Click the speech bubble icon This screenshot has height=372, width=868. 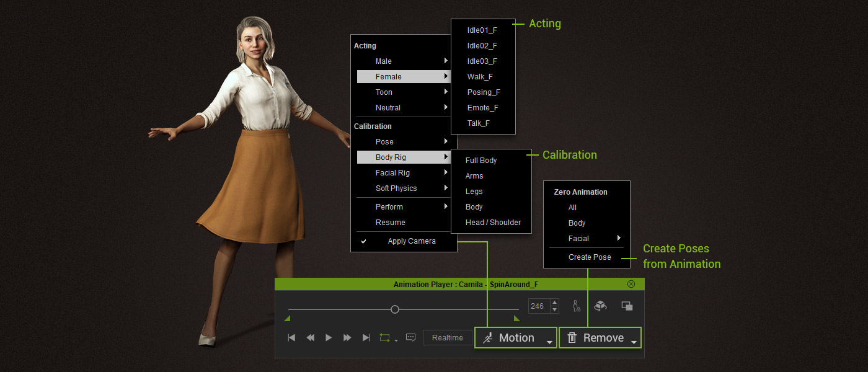tap(410, 337)
